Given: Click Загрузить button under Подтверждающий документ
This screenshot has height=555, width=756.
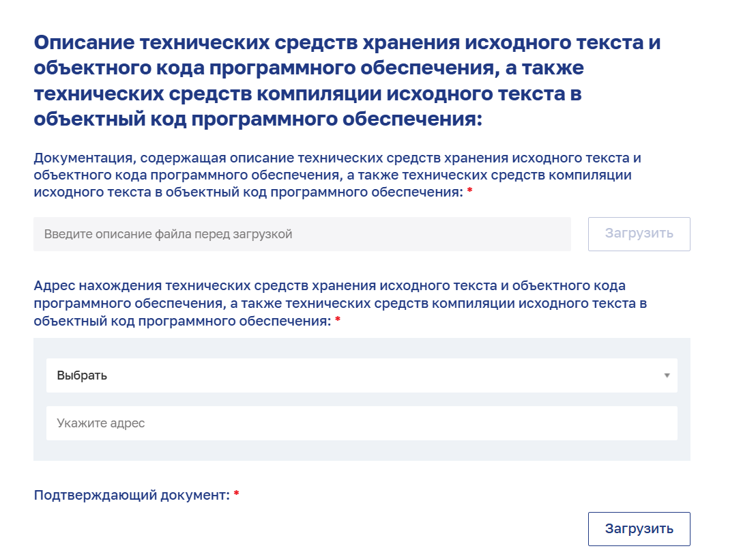Looking at the screenshot, I should click(639, 529).
